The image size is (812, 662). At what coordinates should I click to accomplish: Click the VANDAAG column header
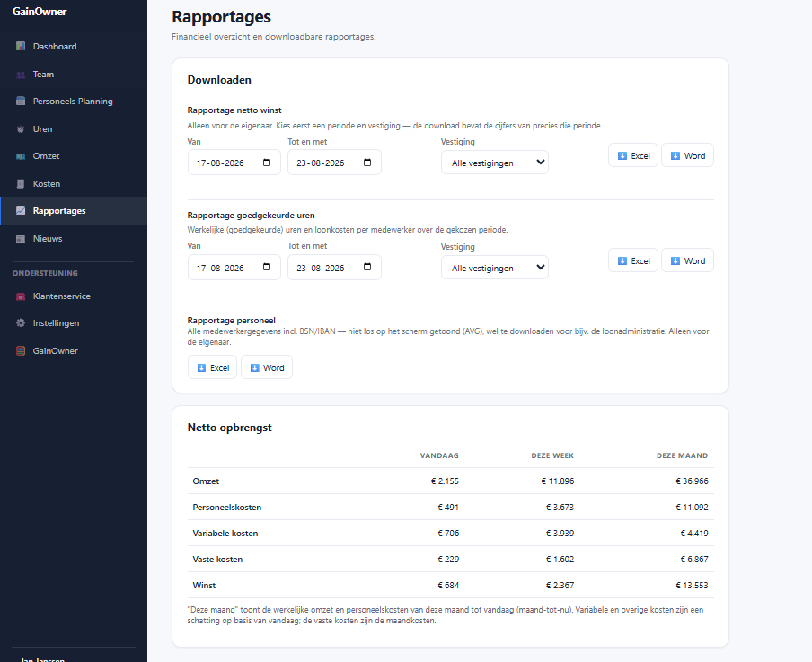coord(439,455)
